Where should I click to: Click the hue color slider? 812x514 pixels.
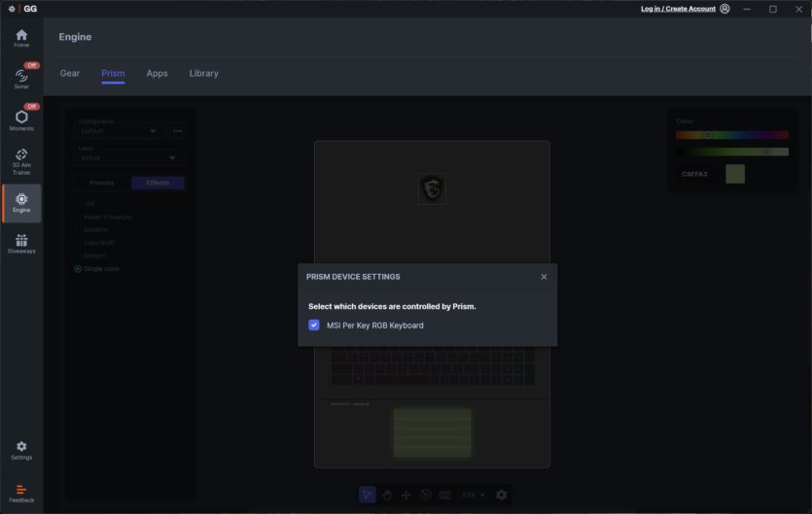click(732, 135)
